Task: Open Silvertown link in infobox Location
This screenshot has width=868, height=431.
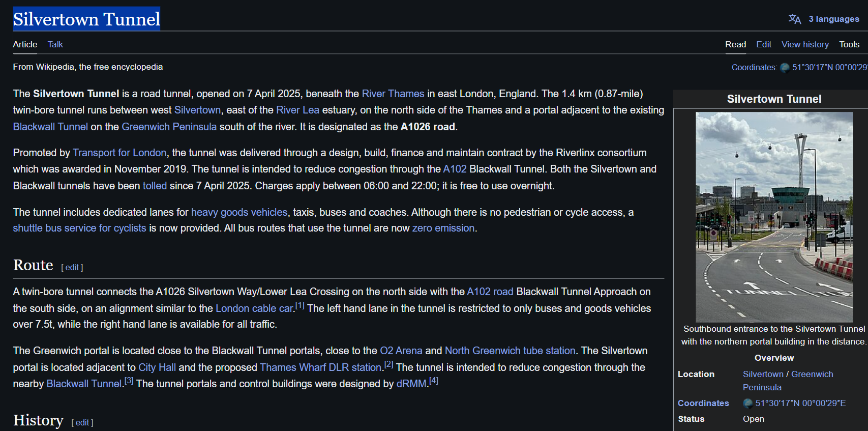Action: click(763, 374)
